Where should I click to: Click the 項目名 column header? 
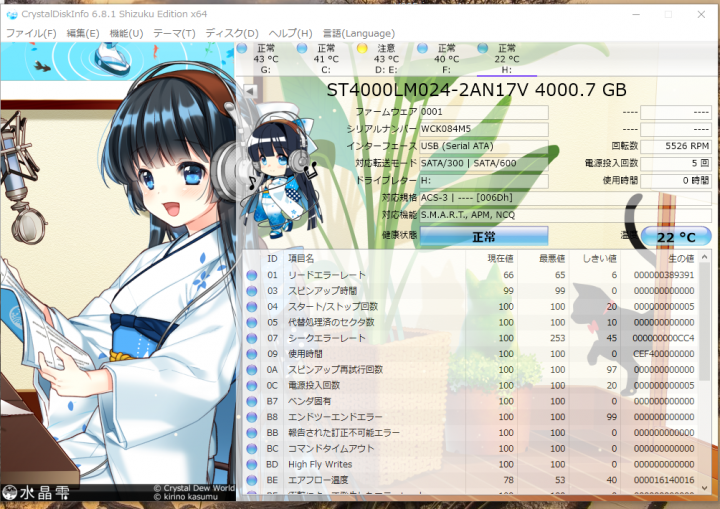pos(375,259)
